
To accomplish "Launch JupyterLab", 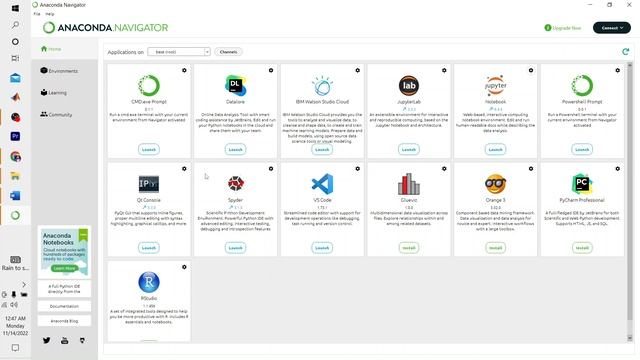I will pos(409,149).
